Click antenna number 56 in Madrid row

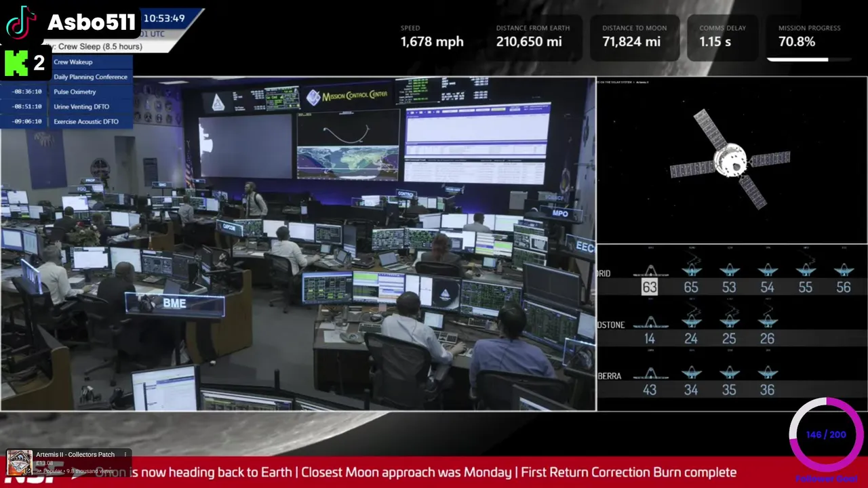tap(844, 287)
